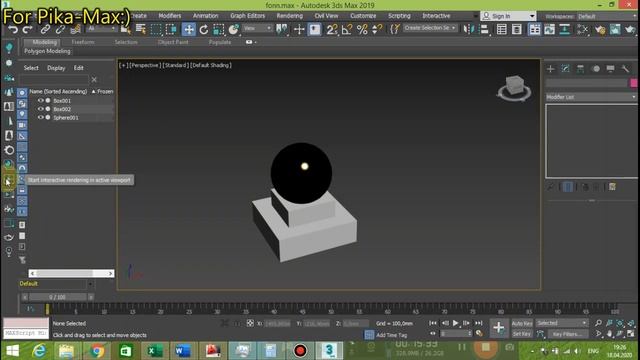Activate the Select and Scale tool
Viewport: 640px width, 360px height.
219,29
